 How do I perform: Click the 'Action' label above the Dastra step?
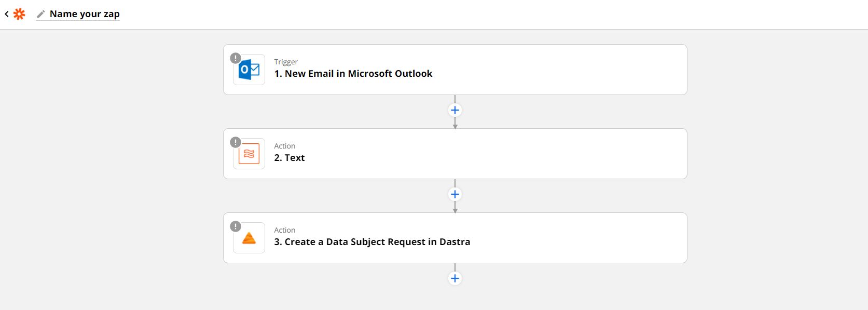pyautogui.click(x=285, y=230)
